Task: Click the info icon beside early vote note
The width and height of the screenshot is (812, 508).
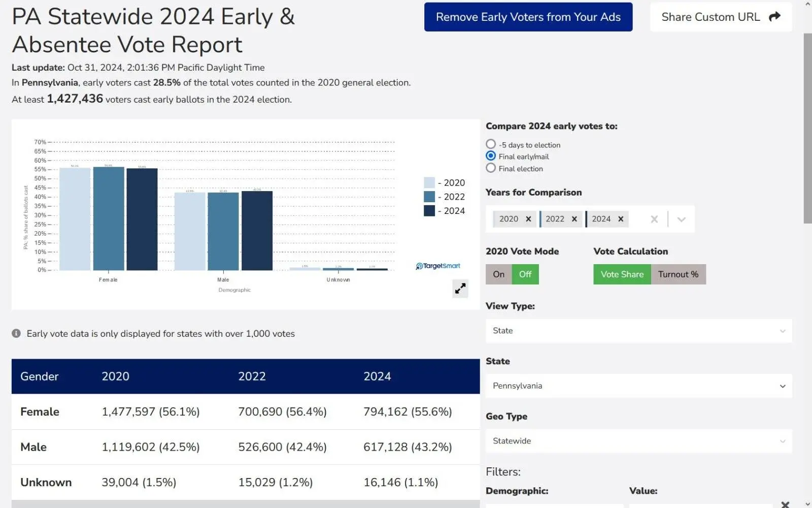Action: (16, 333)
